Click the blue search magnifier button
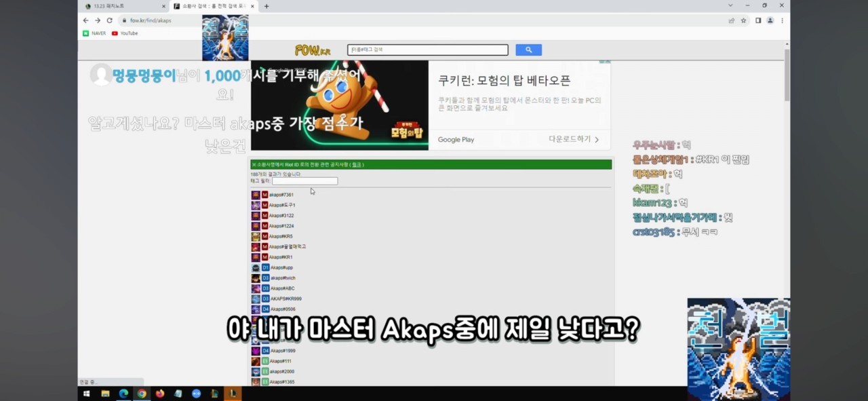Viewport: 868px width, 401px height. point(528,50)
